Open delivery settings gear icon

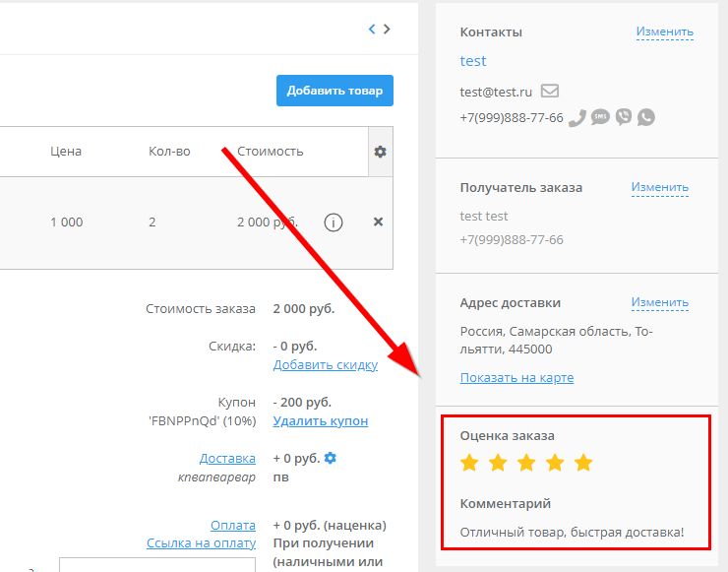(x=331, y=458)
